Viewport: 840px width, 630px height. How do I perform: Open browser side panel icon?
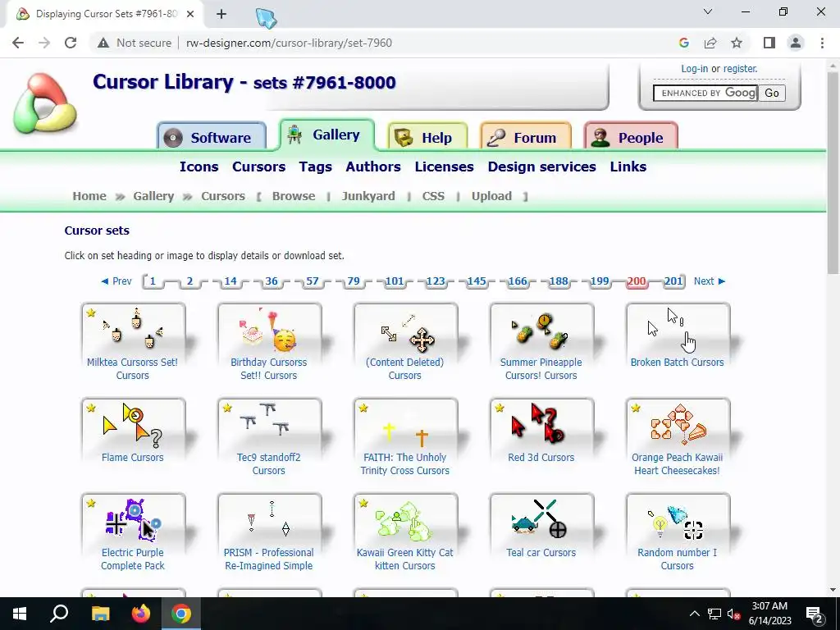tap(769, 43)
